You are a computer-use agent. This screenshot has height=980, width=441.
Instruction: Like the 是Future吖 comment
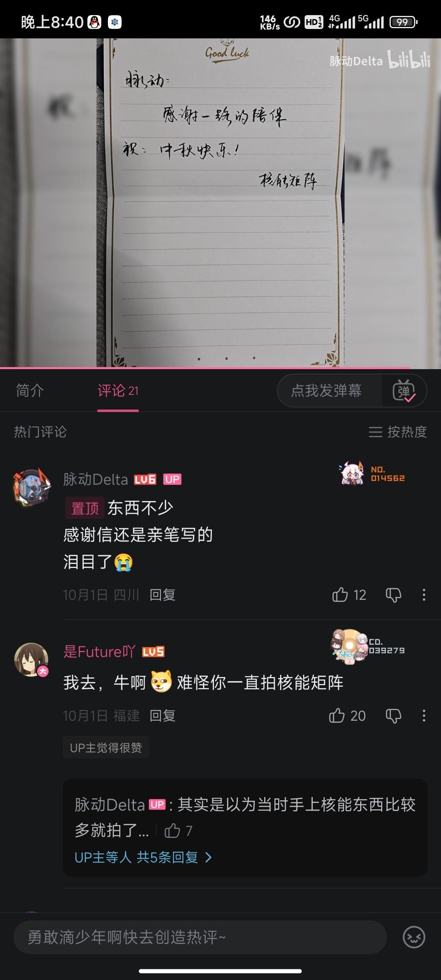337,715
